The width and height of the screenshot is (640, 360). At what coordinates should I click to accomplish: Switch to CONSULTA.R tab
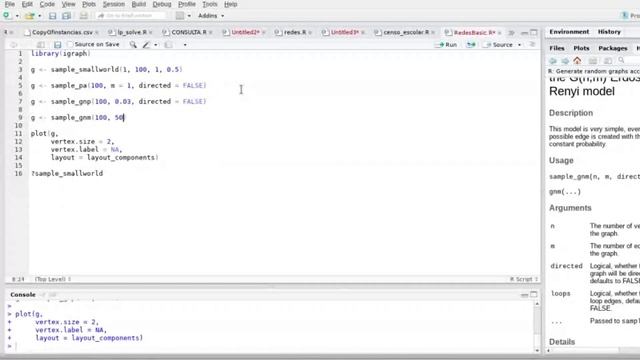(189, 32)
